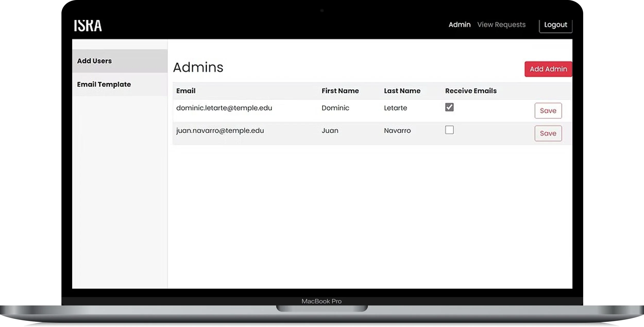Screen dimensions: 644x327
Task: Click the Email column header
Action: 186,91
